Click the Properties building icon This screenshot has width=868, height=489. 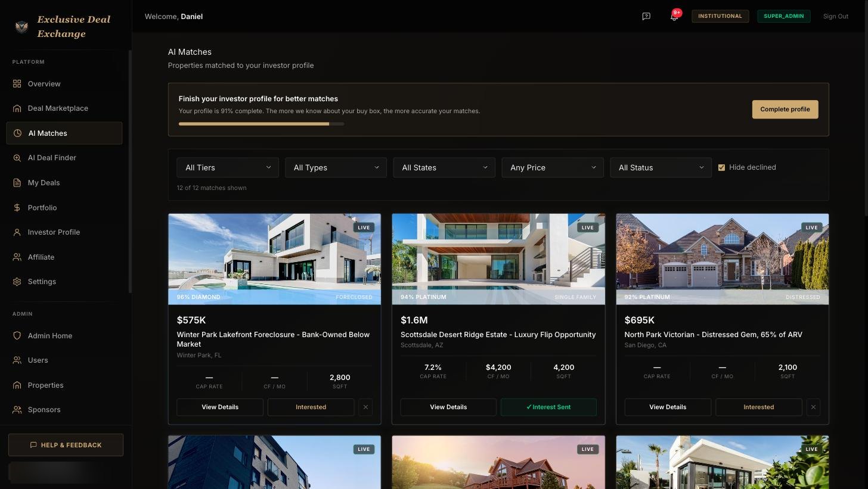17,385
